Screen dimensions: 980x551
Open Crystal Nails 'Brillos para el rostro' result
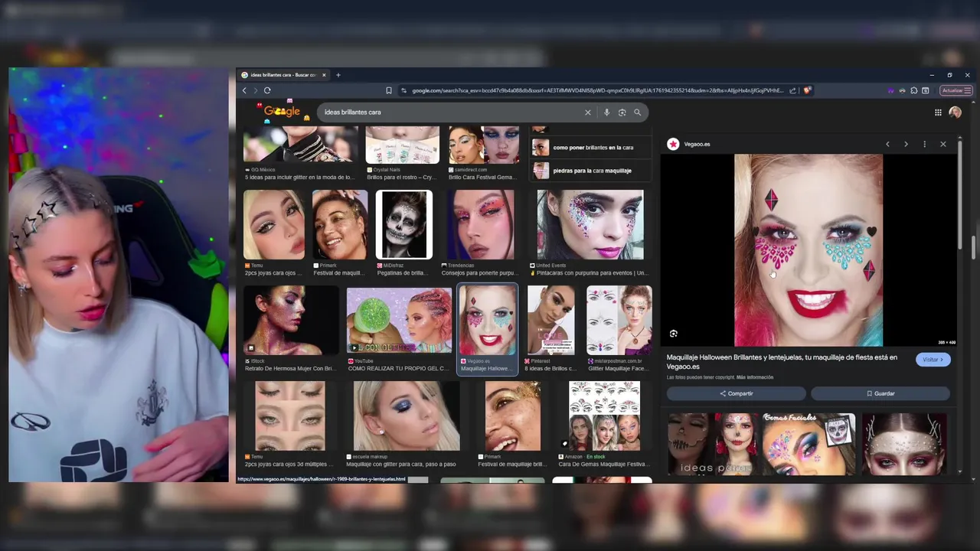403,145
